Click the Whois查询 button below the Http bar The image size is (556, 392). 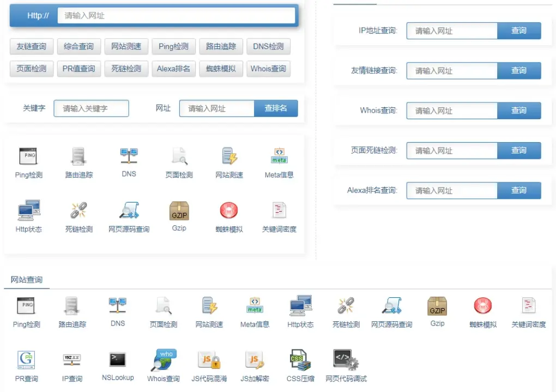tap(268, 69)
